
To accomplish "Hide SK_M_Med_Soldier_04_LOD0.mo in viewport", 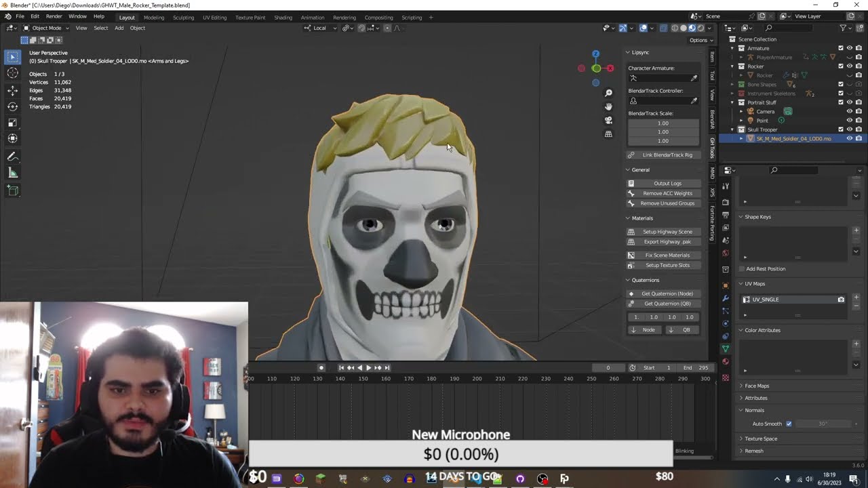I will point(849,138).
